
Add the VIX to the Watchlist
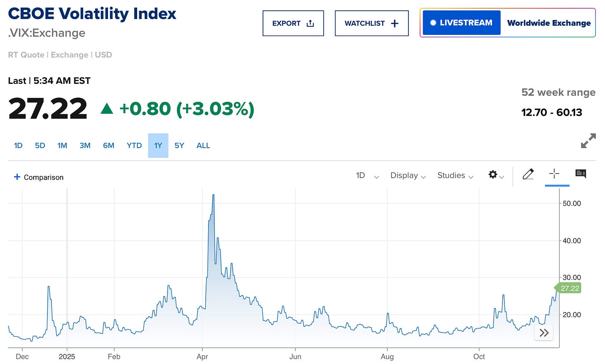click(x=371, y=23)
